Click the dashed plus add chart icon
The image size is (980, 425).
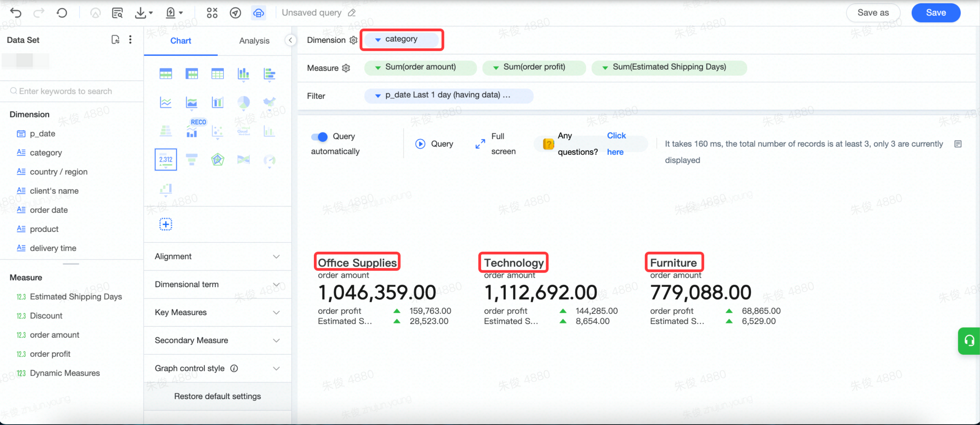[x=166, y=224]
